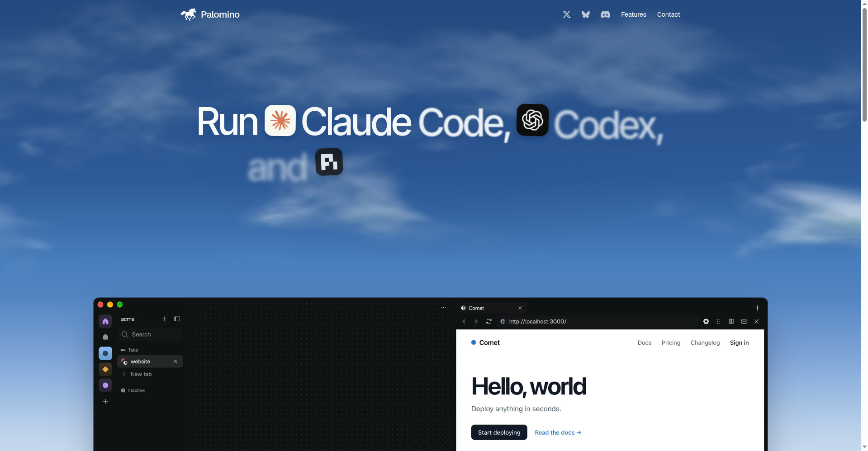Select the home workspace icon in sidebar
868x451 pixels.
(105, 321)
